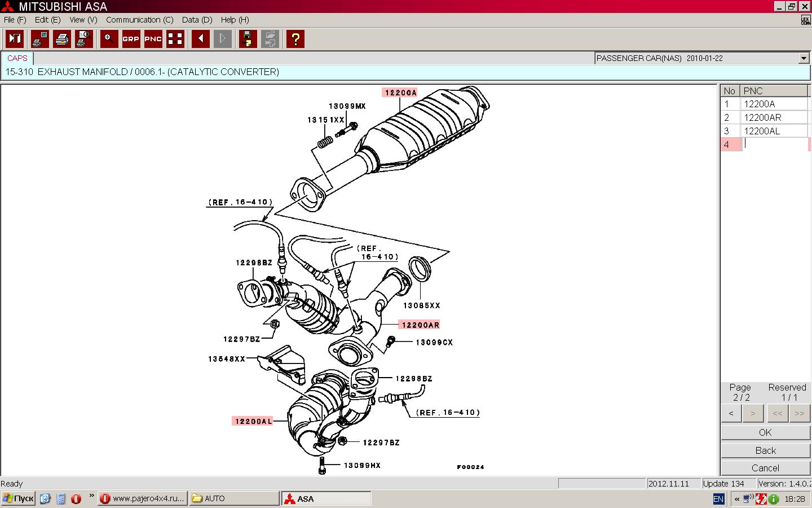This screenshot has width=812, height=508.
Task: Open the Communication menu
Action: (x=139, y=20)
